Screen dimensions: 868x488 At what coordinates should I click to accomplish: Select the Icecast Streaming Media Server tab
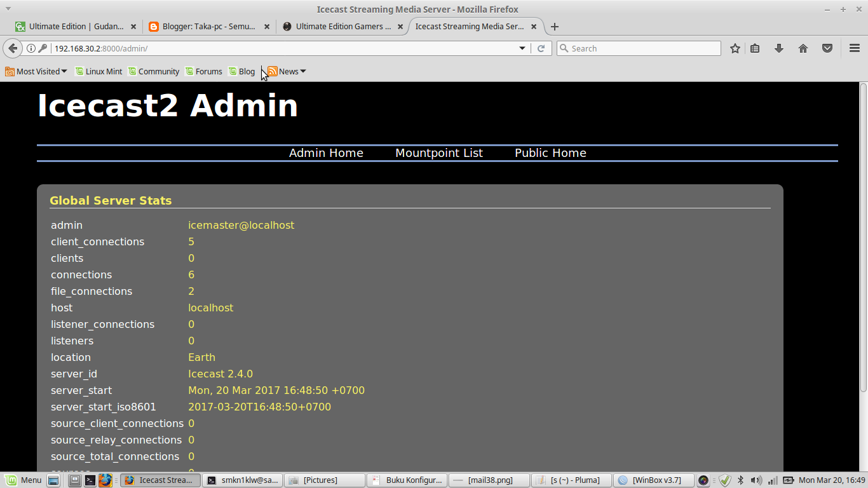tap(470, 27)
